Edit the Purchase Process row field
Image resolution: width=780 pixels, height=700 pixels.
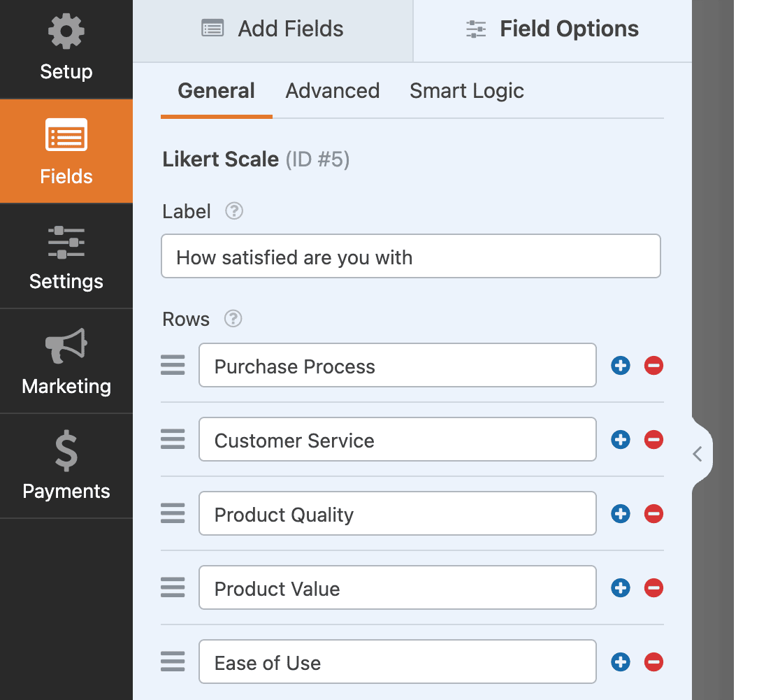click(397, 366)
